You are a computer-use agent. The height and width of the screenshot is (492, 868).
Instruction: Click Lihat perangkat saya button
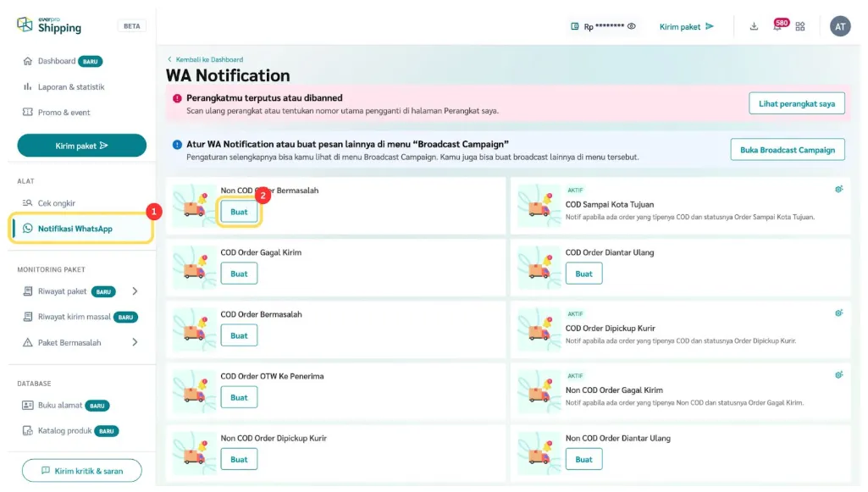tap(796, 103)
